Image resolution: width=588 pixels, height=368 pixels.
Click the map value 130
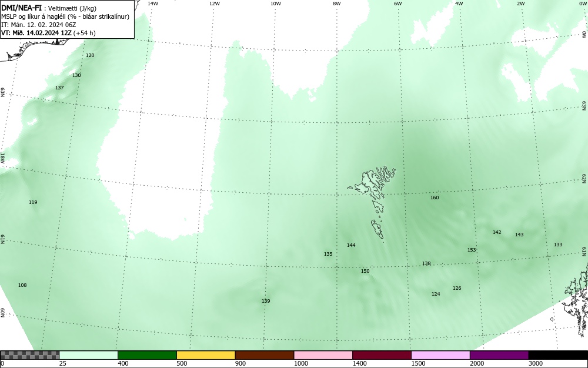pyautogui.click(x=76, y=75)
